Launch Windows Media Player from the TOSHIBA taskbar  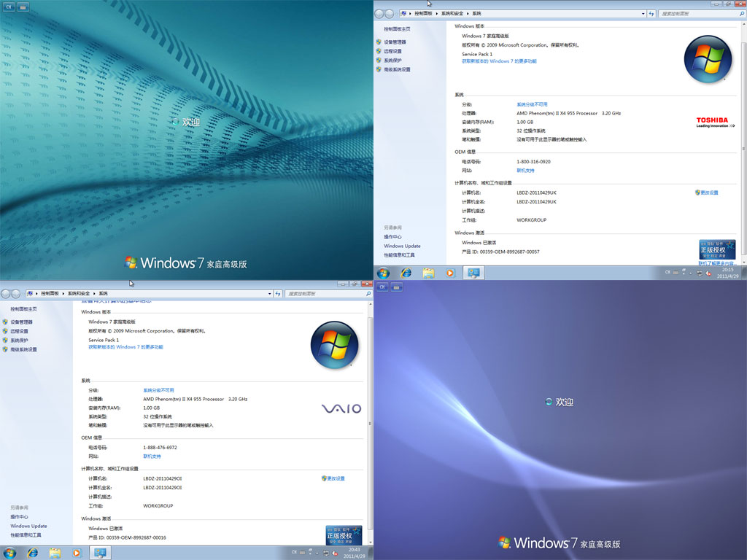click(x=450, y=273)
